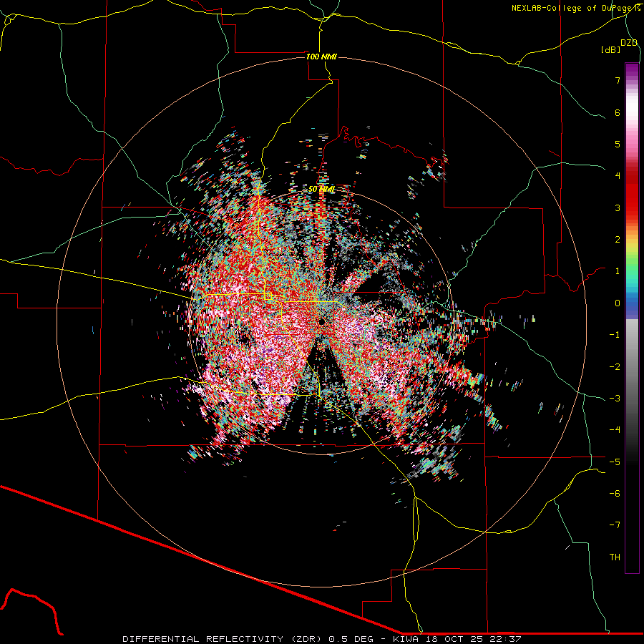
Task: Select the -7 dB tick label
Action: [615, 525]
